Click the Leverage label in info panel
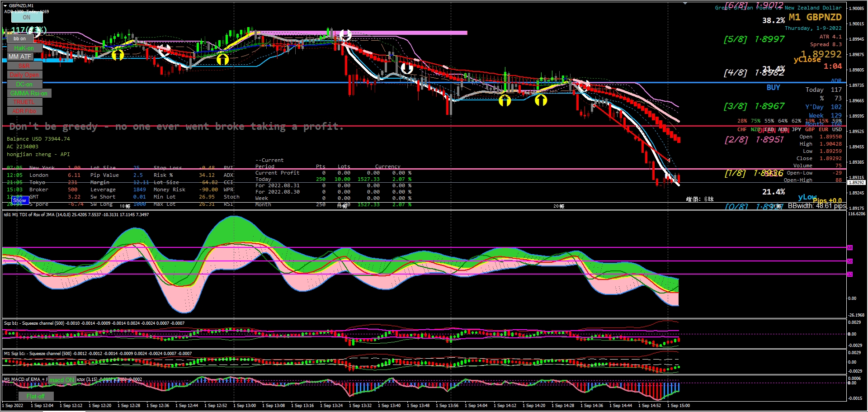This screenshot has width=868, height=412. point(103,189)
